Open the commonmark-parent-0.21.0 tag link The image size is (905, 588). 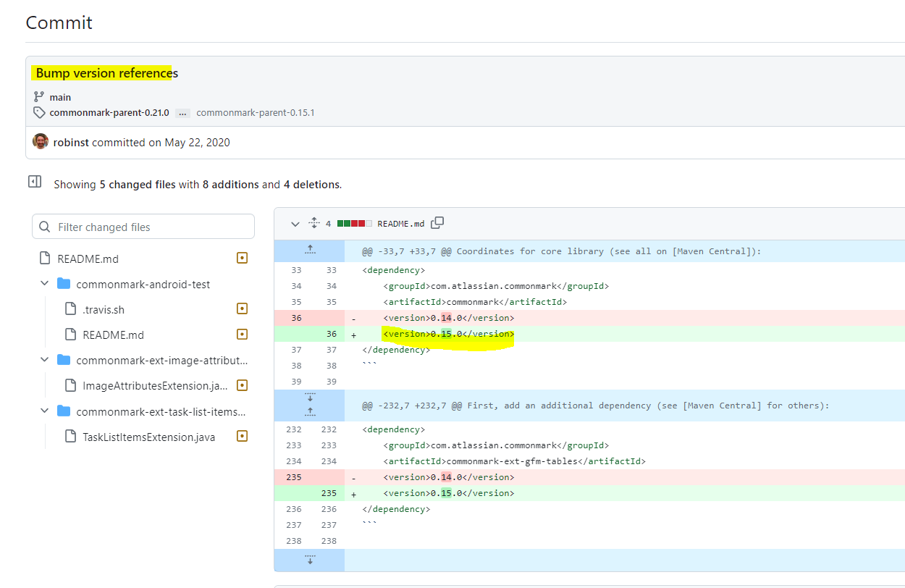(109, 113)
